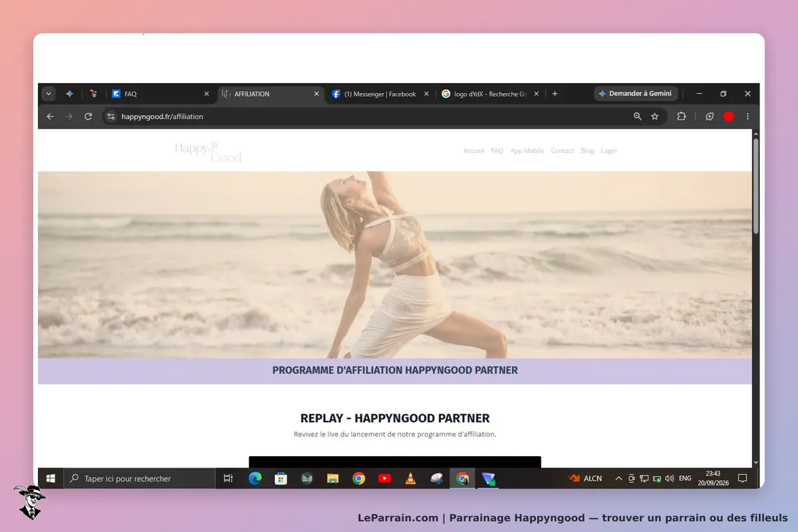Open the purple funnel icon in taskbar
Viewport: 798px width, 532px height.
[x=489, y=478]
